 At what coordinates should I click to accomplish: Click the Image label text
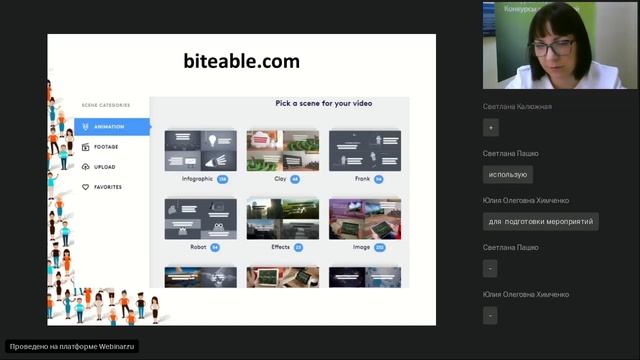[362, 247]
